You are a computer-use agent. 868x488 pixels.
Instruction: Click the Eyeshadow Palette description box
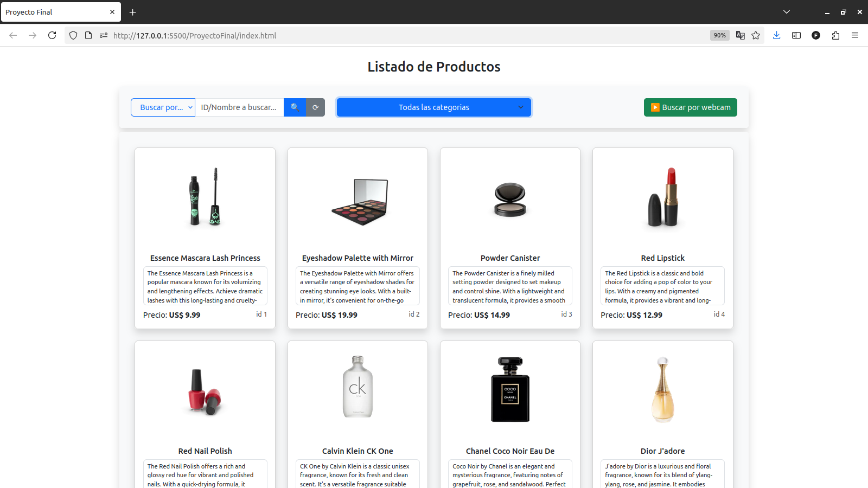click(x=358, y=286)
